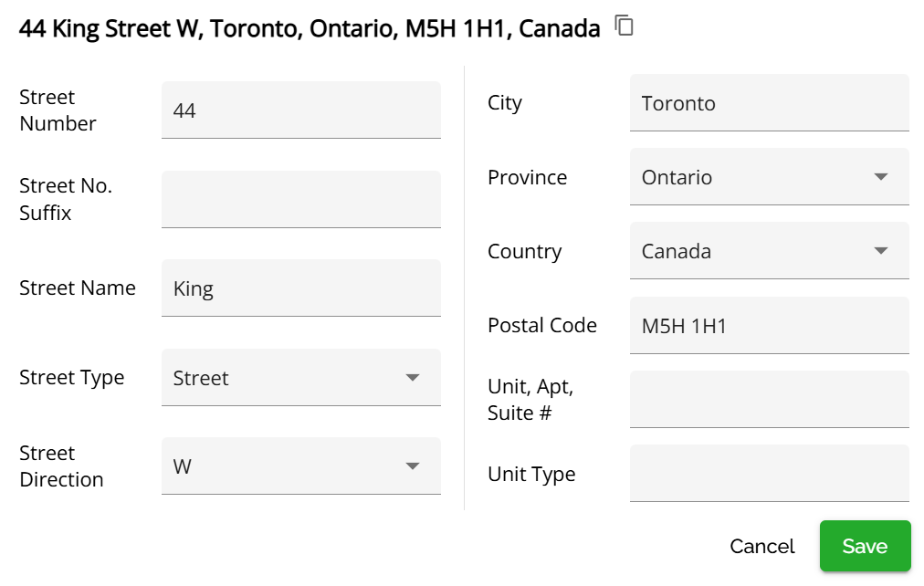The image size is (924, 586).
Task: Save the address changes
Action: [x=865, y=546]
